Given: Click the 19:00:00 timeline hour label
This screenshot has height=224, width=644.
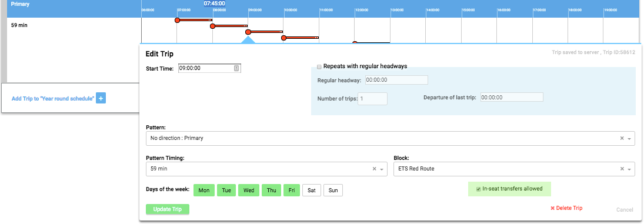Looking at the screenshot, I should (610, 9).
